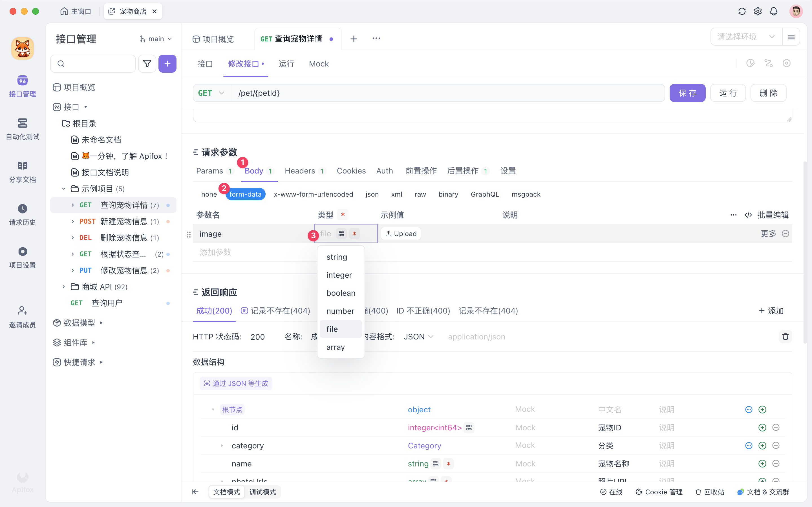
Task: Open 项目设置 in the left sidebar
Action: coord(22,257)
